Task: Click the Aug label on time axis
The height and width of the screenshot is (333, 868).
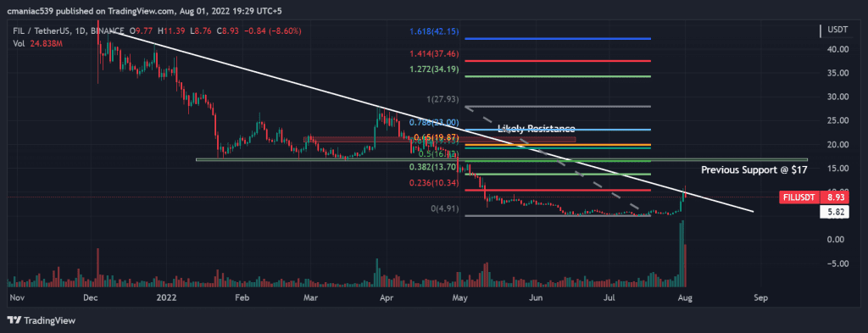Action: click(x=685, y=297)
